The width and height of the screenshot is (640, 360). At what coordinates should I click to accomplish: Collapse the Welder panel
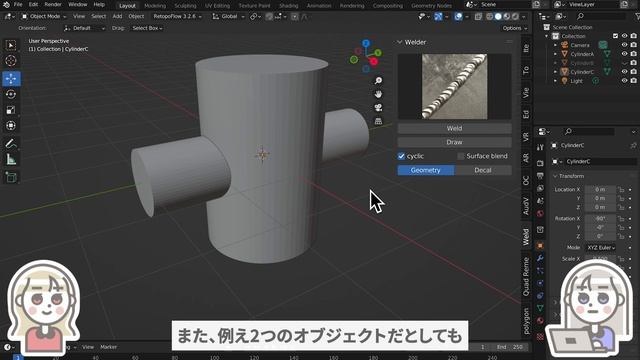coord(400,42)
